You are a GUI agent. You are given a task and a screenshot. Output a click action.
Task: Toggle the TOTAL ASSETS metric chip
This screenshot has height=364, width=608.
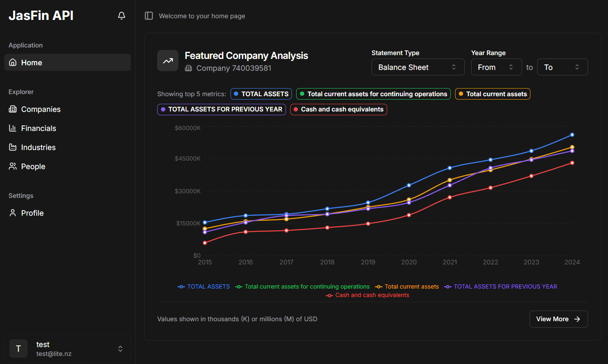click(x=261, y=94)
